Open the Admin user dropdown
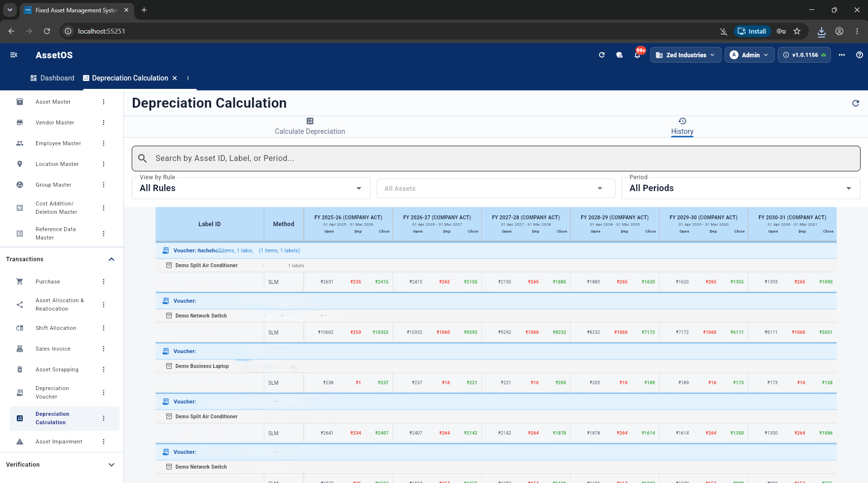The image size is (868, 483). [749, 55]
